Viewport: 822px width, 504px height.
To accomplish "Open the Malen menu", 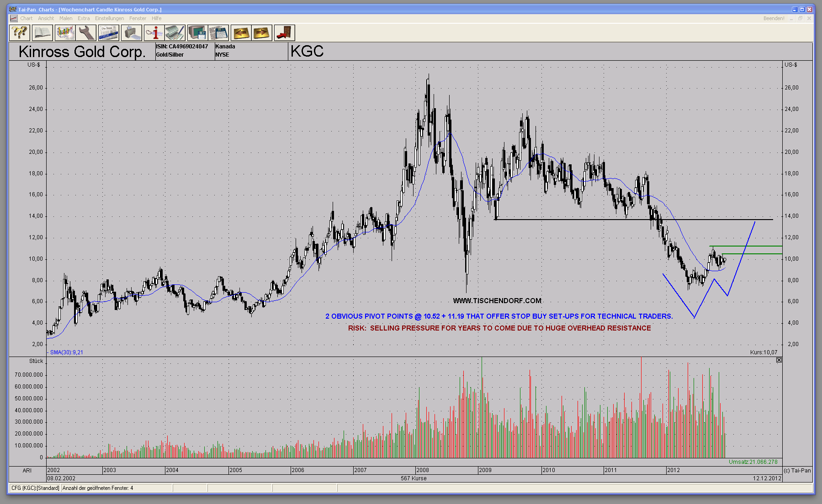I will (66, 18).
